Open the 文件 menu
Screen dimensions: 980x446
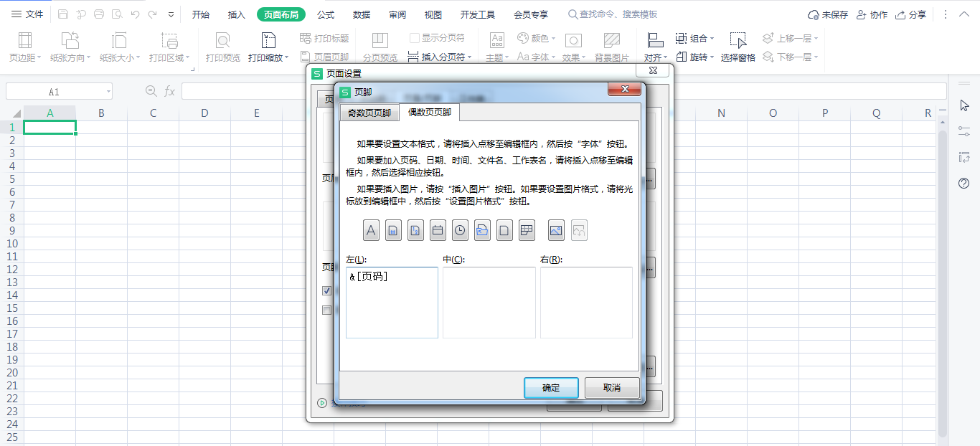pos(27,14)
